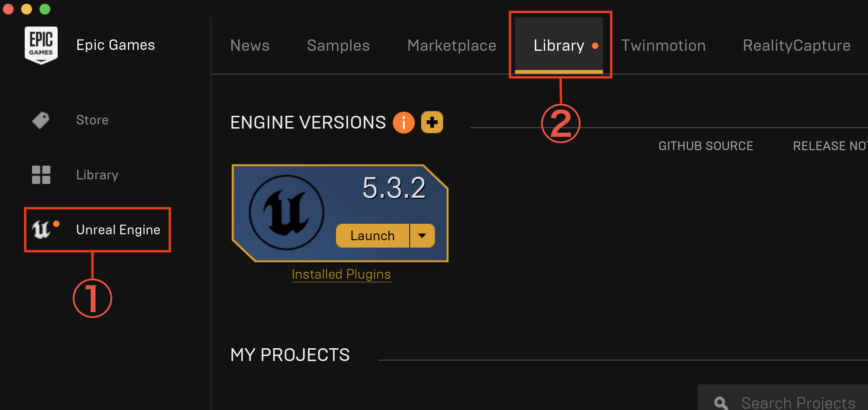Add a new engine version with plus icon
This screenshot has width=868, height=410.
[x=432, y=122]
